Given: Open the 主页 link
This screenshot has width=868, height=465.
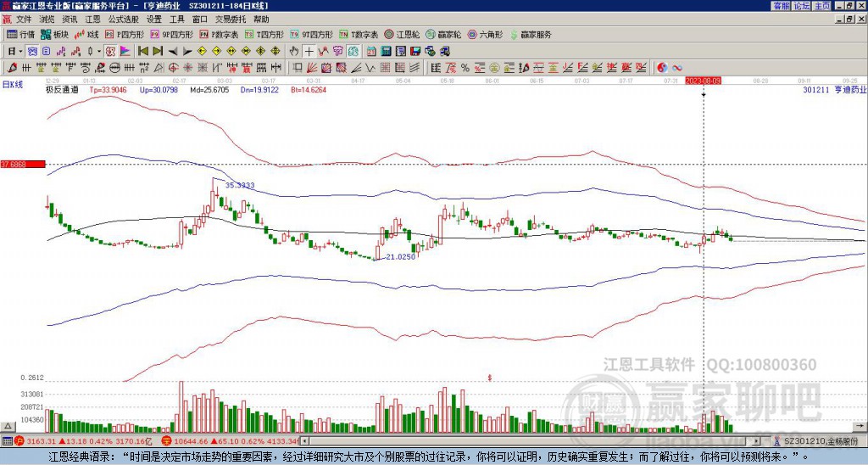Looking at the screenshot, I should pos(822,6).
